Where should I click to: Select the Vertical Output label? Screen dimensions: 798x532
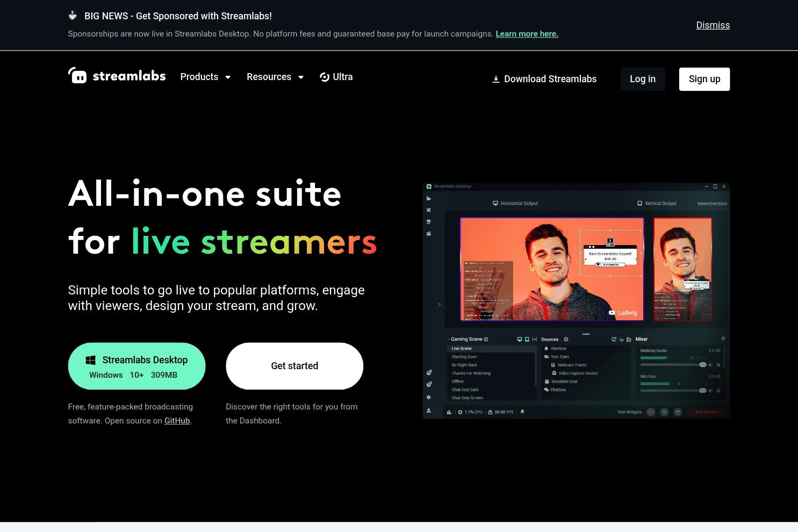click(657, 203)
